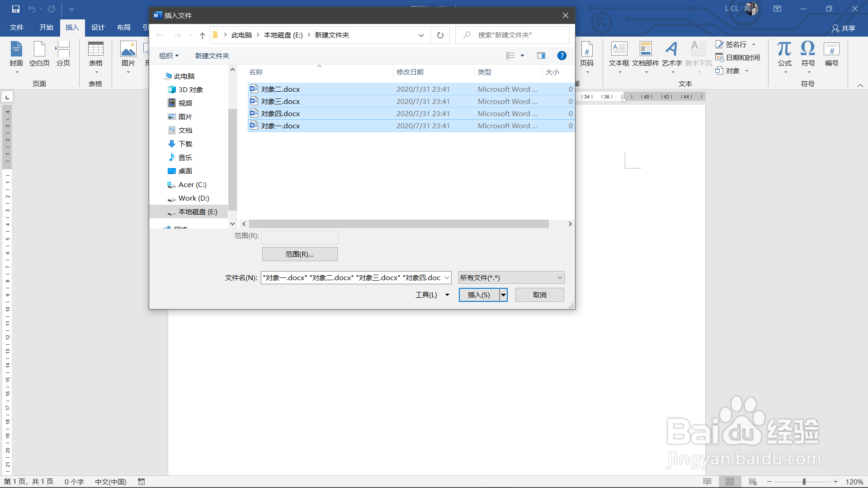The width and height of the screenshot is (868, 488).
Task: Open the Organize (组织) dropdown
Action: (169, 56)
